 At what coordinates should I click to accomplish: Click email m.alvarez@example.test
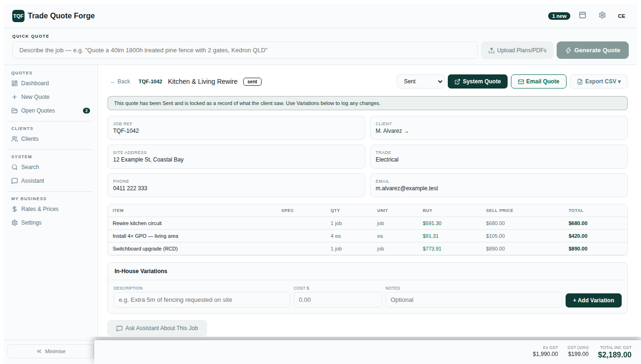(x=407, y=188)
